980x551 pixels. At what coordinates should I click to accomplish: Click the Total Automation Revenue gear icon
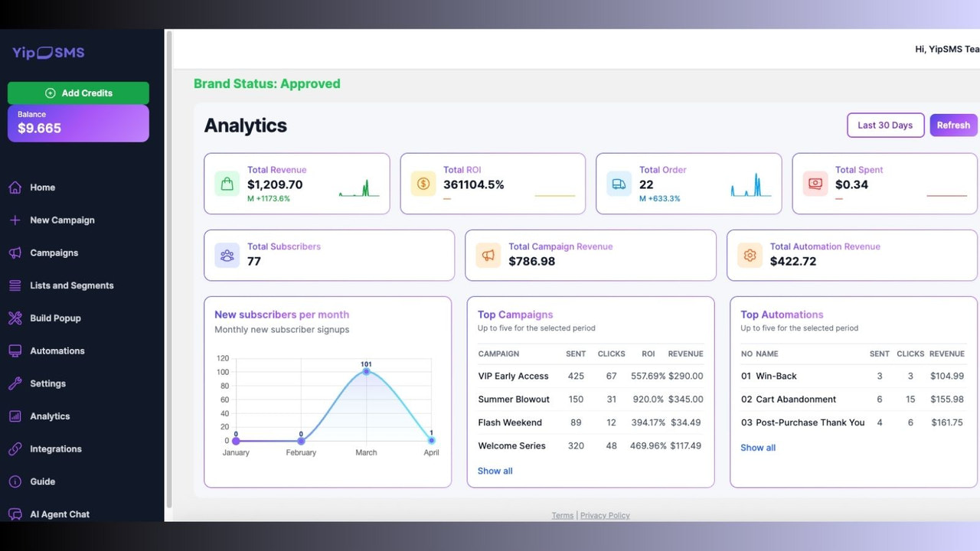pos(750,256)
